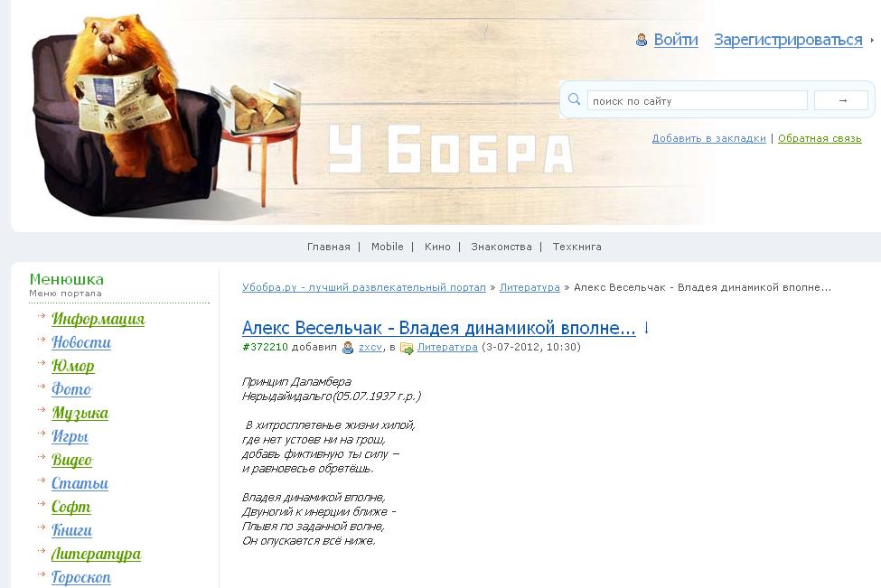Go to Главная in top navigation
881x588 pixels.
[x=329, y=247]
